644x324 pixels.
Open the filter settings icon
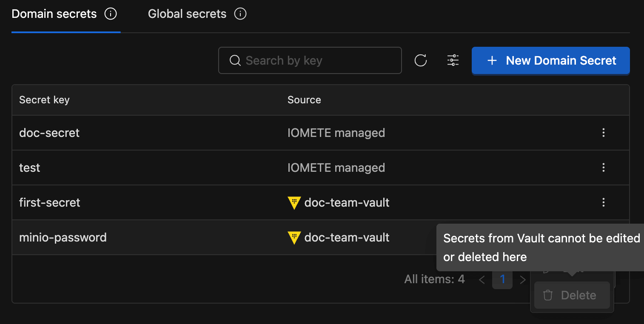coord(453,60)
